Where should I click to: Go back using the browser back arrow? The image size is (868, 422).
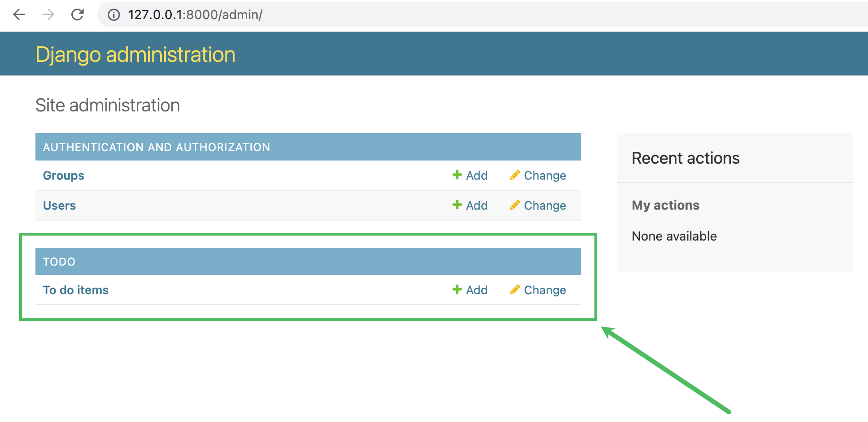click(x=19, y=15)
